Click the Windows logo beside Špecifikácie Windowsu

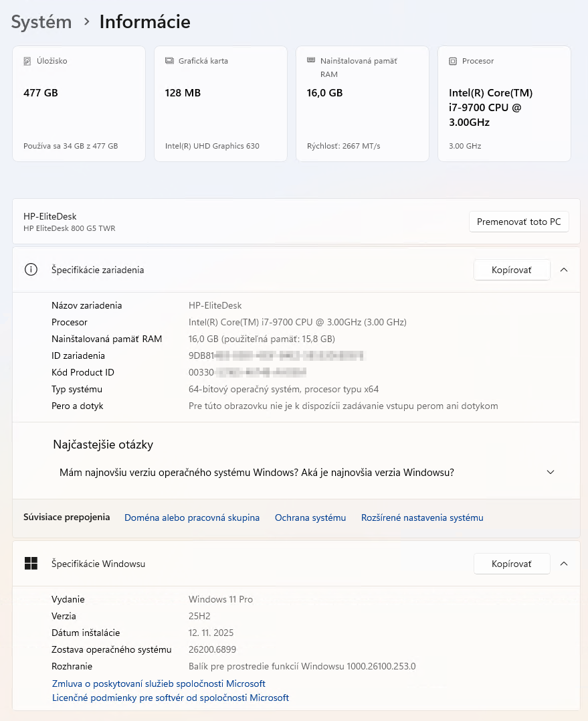[x=31, y=564]
